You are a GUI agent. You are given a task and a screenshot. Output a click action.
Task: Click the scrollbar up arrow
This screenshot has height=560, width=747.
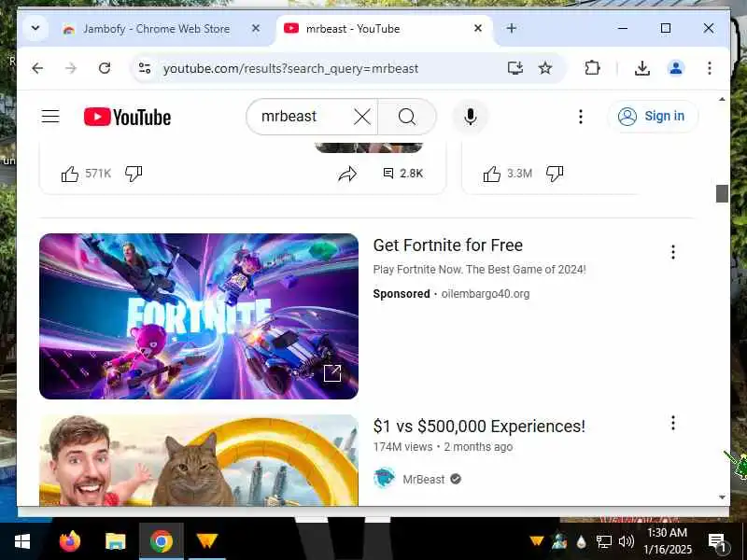click(722, 99)
